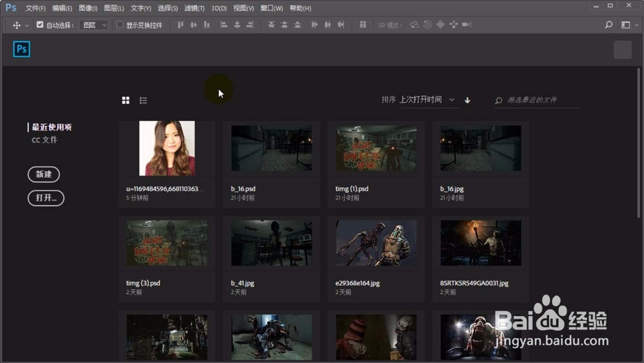Viewport: 644px width, 363px height.
Task: Click the auto-align layers icon
Action: click(x=363, y=25)
